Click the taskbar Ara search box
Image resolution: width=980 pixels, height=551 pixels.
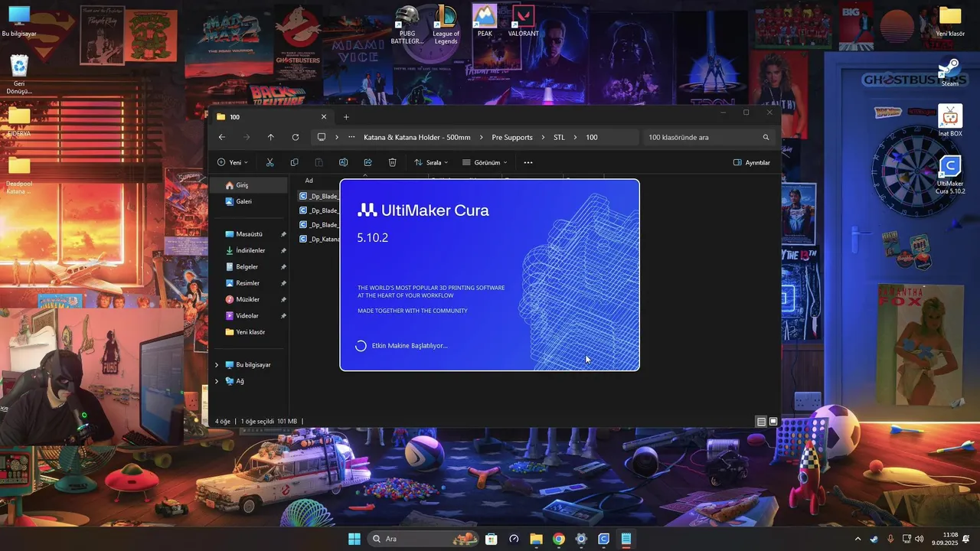point(423,539)
